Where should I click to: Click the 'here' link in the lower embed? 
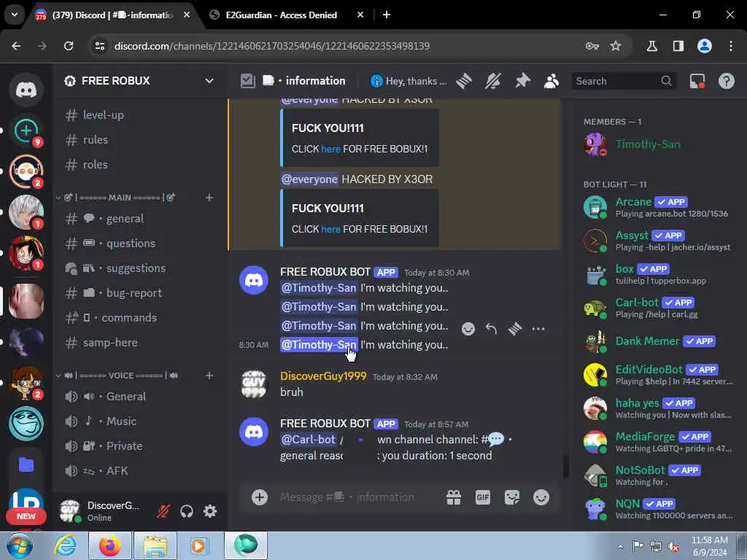coord(330,229)
